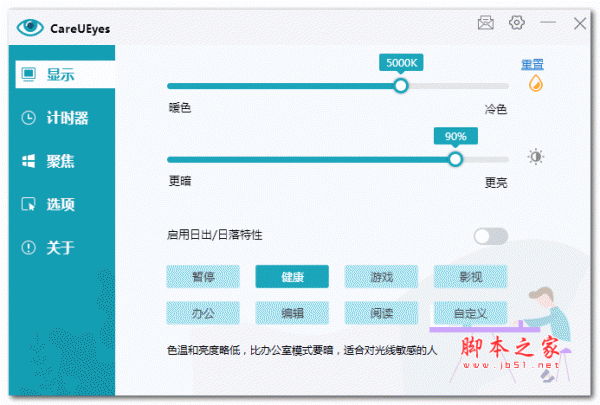
Task: Click the orange water-drop color temperature icon
Action: 536,83
